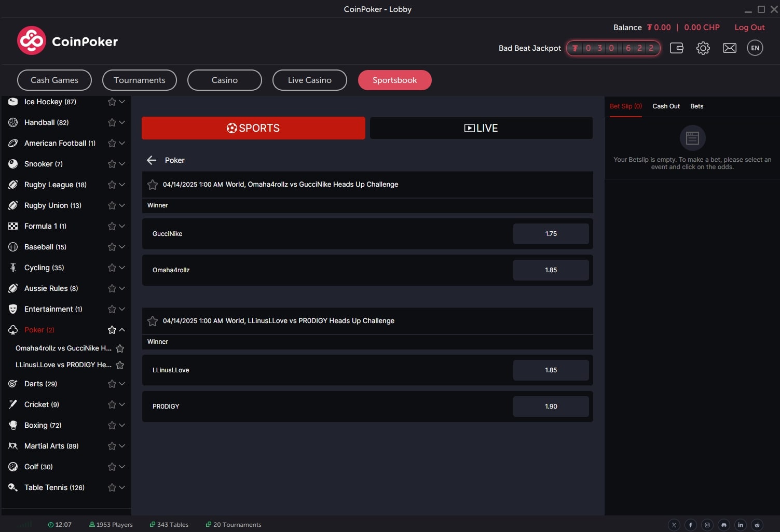Click the SPORTS view button
The image size is (780, 532).
[x=253, y=128]
